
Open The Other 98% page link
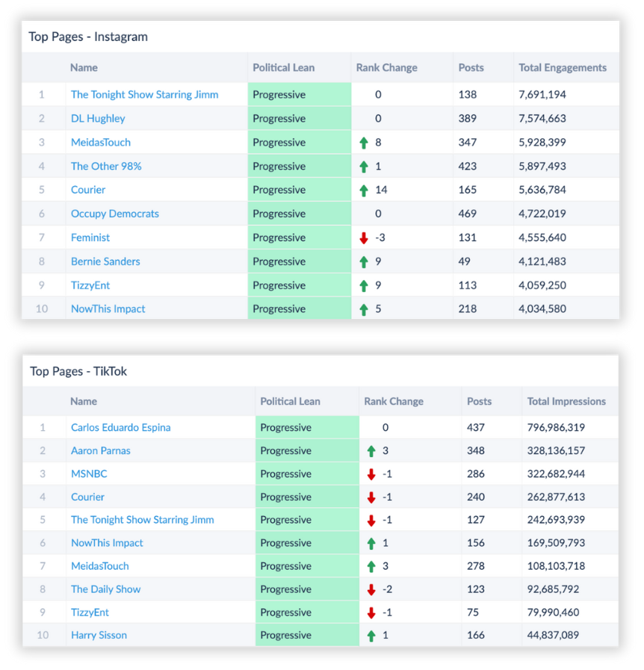click(106, 167)
